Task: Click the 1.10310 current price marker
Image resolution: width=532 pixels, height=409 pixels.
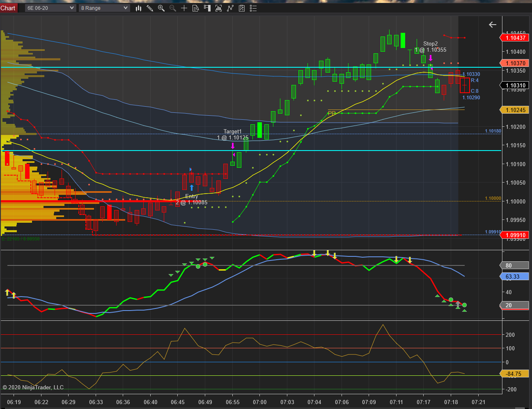Action: [x=514, y=85]
